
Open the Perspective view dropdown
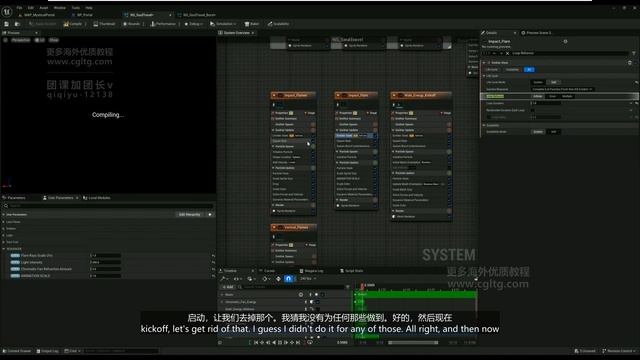[20, 40]
